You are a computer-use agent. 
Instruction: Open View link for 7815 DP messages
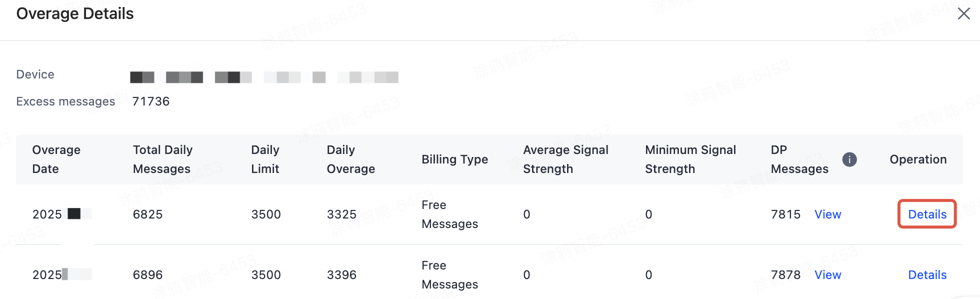click(827, 214)
